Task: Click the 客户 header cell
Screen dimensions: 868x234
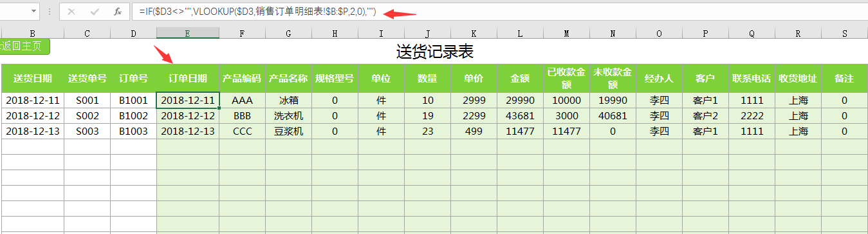Action: [x=705, y=78]
